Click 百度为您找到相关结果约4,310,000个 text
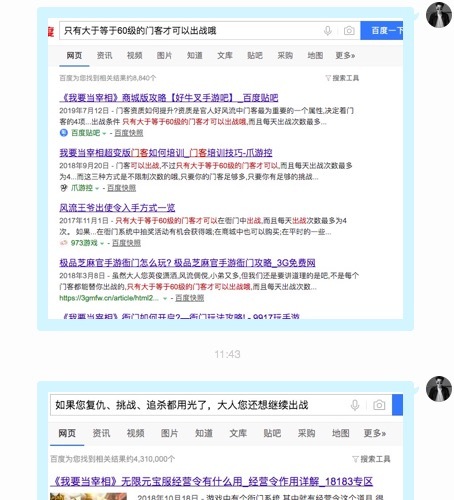 (113, 459)
